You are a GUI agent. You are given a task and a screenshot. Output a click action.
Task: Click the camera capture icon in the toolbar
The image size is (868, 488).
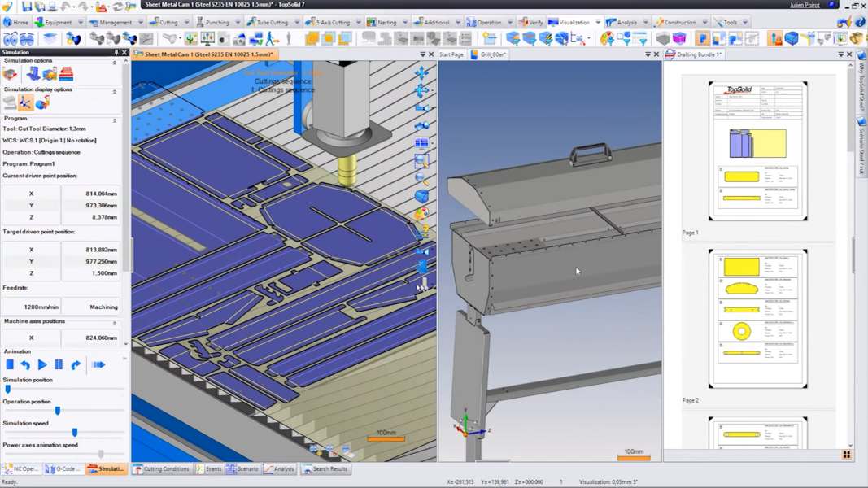coord(239,39)
